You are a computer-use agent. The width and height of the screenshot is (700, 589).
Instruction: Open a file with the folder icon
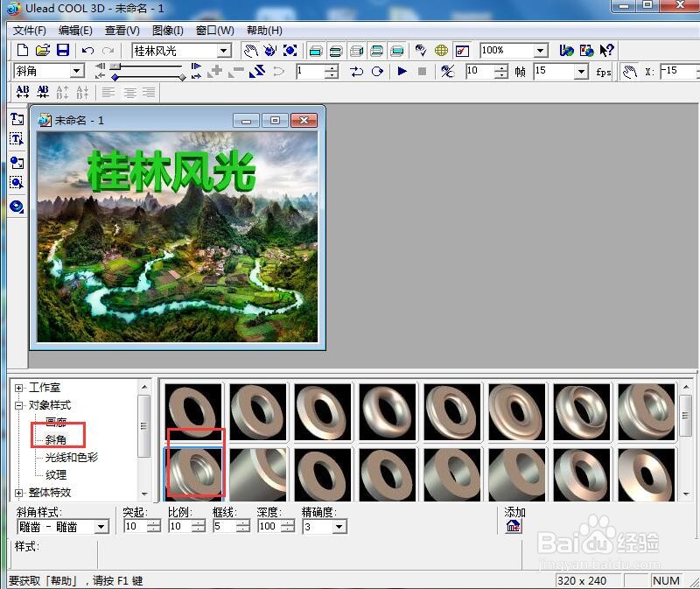(x=42, y=51)
